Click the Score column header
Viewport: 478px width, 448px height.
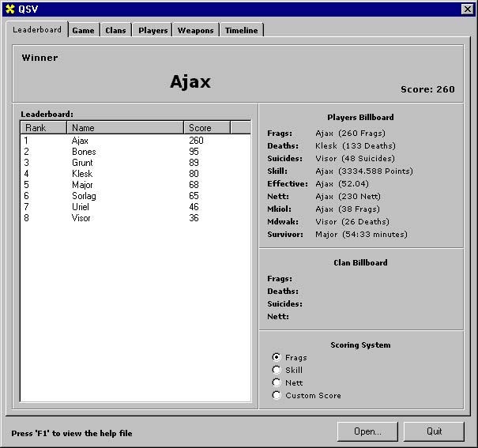207,127
